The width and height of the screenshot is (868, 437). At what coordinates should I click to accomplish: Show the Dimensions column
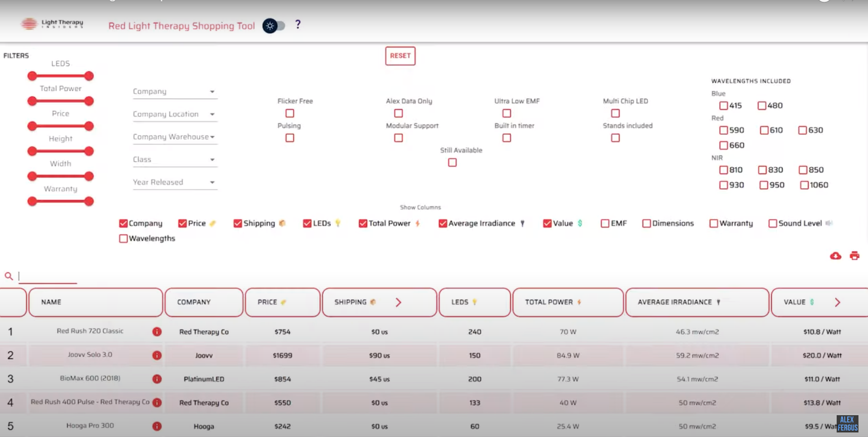pos(646,223)
